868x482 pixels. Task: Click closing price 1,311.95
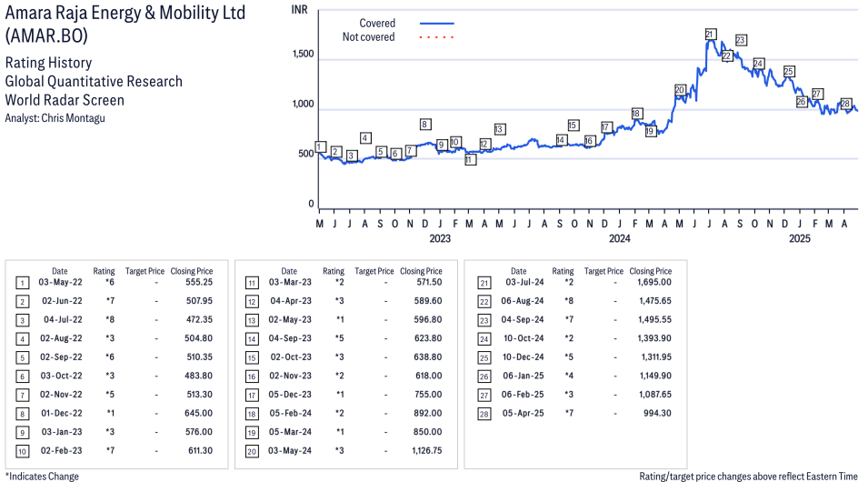(x=656, y=357)
